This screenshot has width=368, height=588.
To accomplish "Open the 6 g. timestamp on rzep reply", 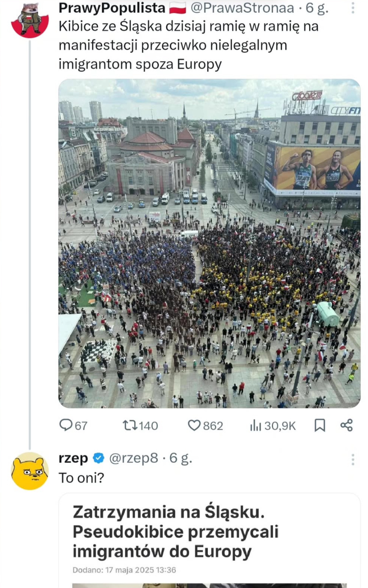I will point(181,458).
